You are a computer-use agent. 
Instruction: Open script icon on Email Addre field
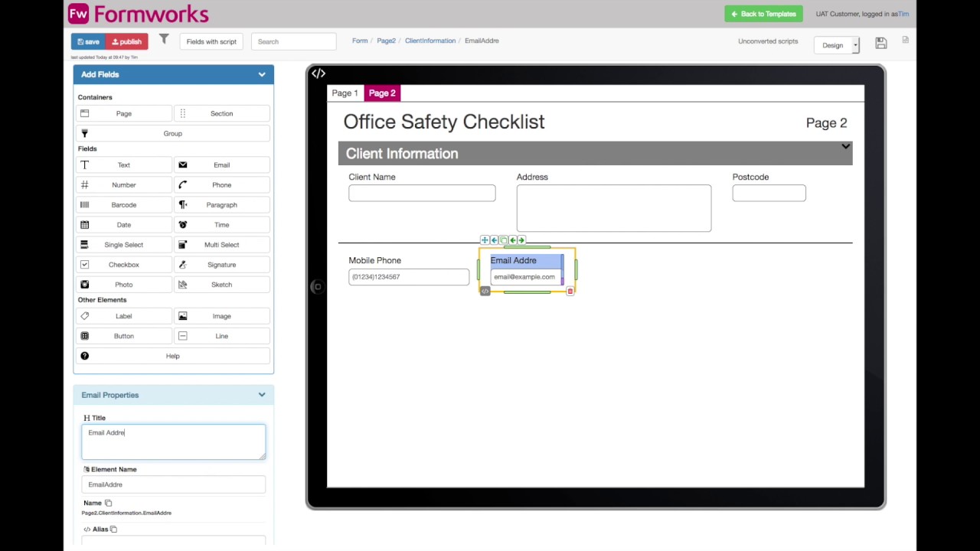(485, 292)
